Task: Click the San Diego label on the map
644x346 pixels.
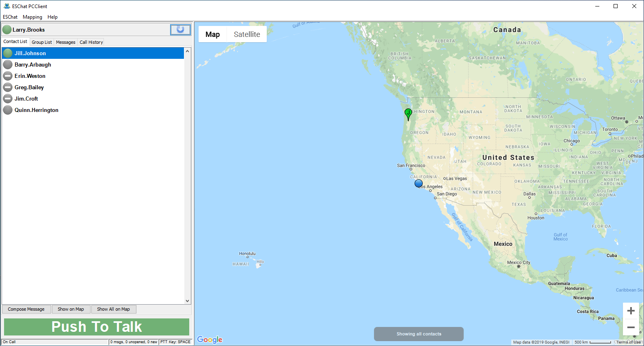Action: click(x=447, y=194)
